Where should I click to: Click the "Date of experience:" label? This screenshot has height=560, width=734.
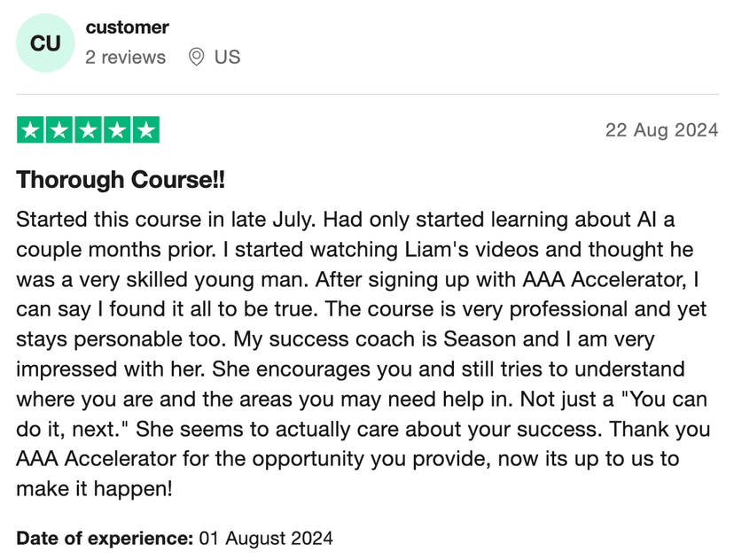click(105, 538)
